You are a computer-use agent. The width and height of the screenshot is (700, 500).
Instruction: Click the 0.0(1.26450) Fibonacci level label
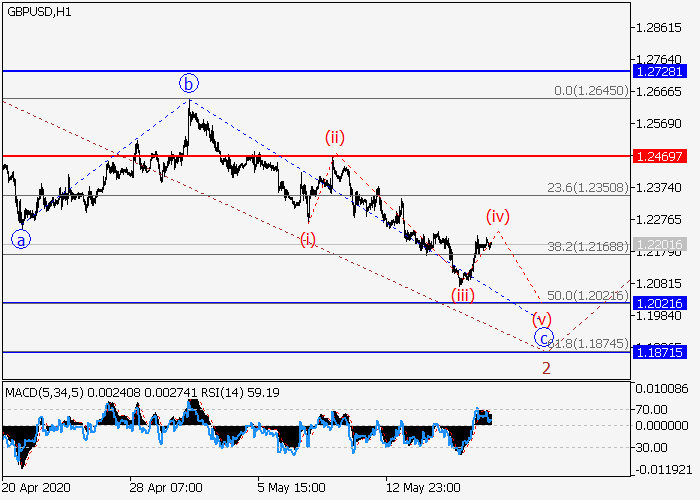(x=590, y=90)
